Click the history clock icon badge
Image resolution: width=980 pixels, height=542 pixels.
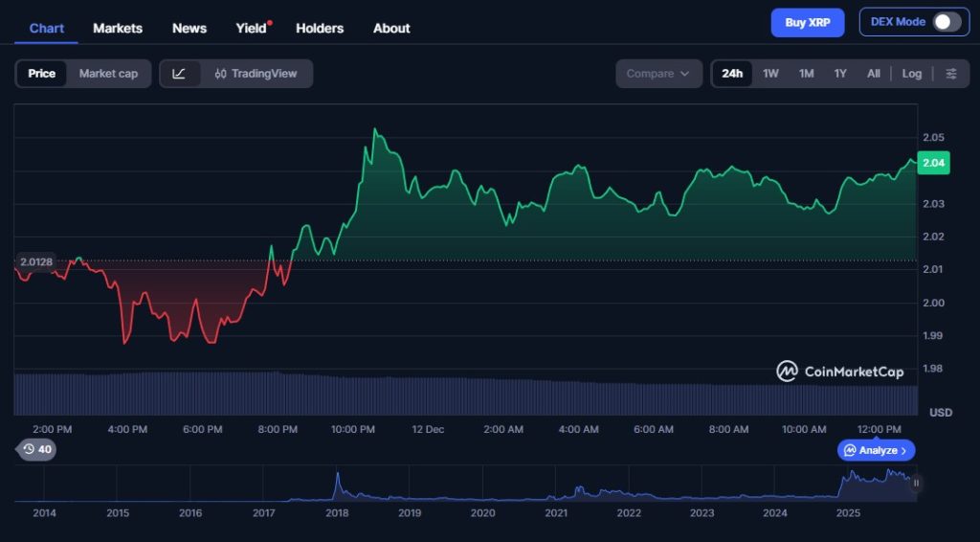tap(37, 449)
